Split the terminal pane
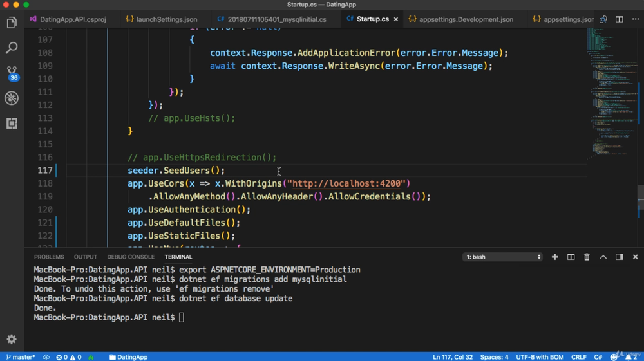 pyautogui.click(x=571, y=257)
